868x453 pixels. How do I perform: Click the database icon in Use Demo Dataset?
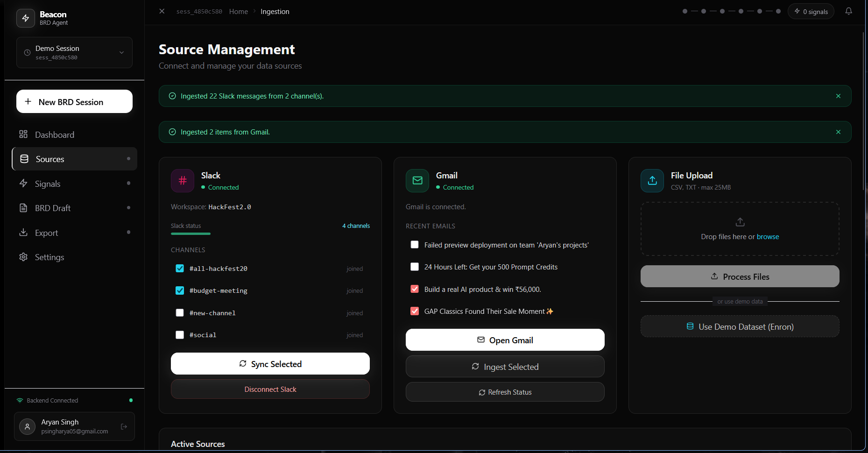[x=690, y=326]
